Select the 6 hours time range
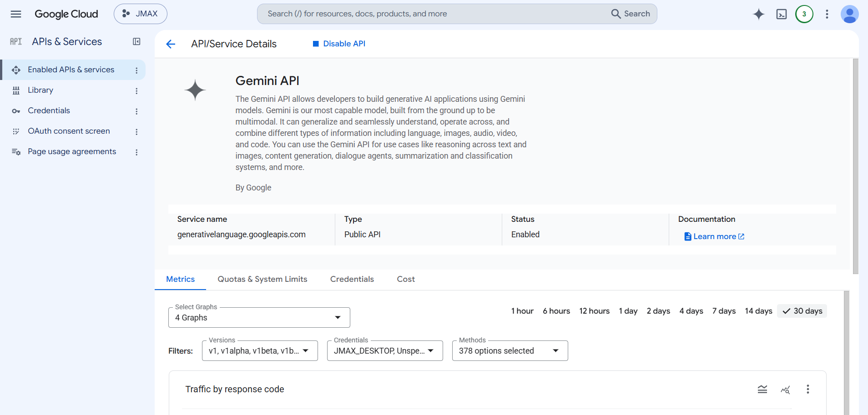868x415 pixels. pos(556,311)
